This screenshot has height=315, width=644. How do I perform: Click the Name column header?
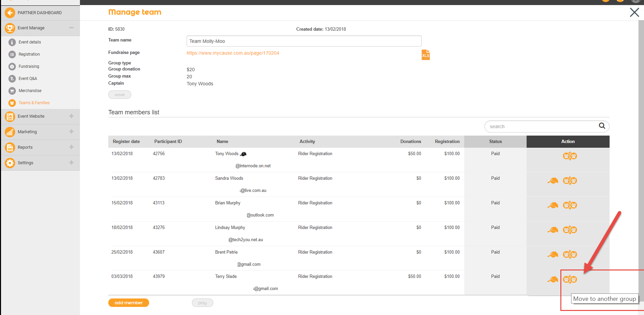(222, 142)
